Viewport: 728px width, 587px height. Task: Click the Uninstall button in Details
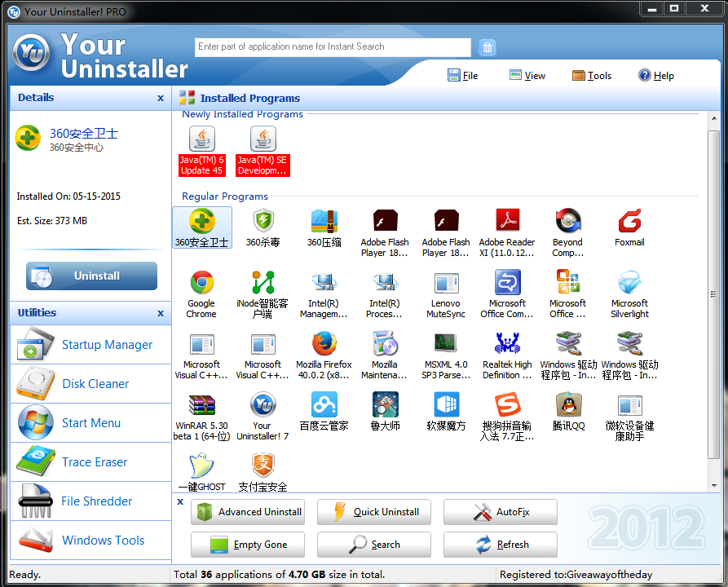(x=91, y=276)
